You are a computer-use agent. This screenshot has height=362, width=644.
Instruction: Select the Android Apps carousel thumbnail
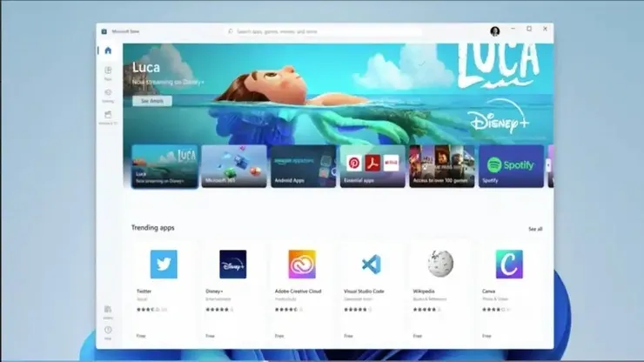click(303, 166)
